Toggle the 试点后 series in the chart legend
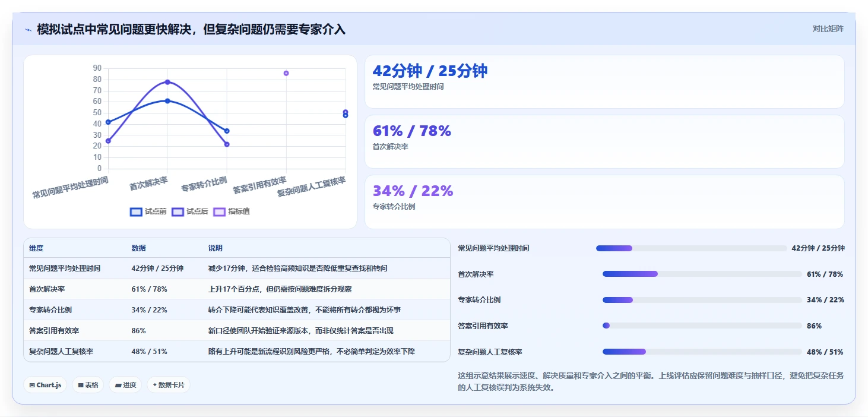The width and height of the screenshot is (868, 417). (x=190, y=211)
